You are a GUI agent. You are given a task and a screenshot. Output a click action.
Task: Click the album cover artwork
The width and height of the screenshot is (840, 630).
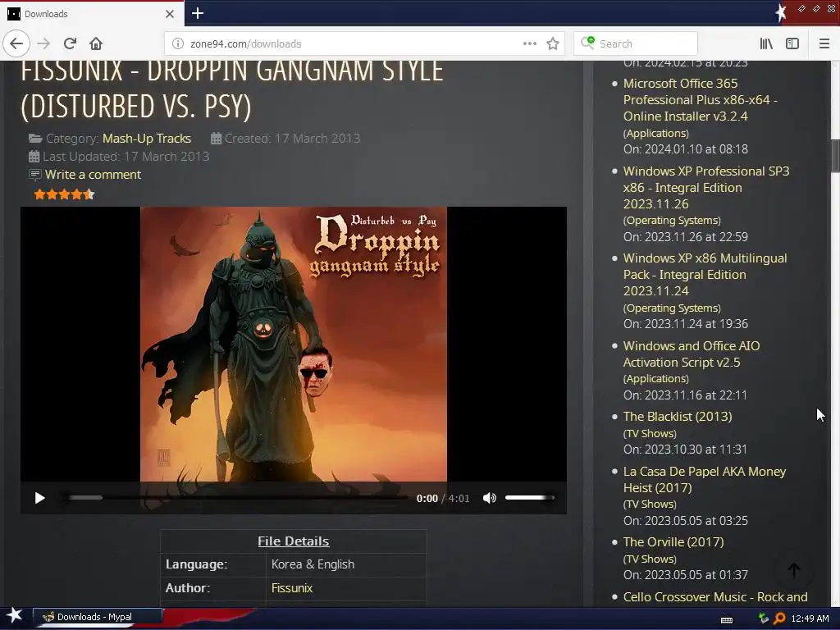click(294, 345)
